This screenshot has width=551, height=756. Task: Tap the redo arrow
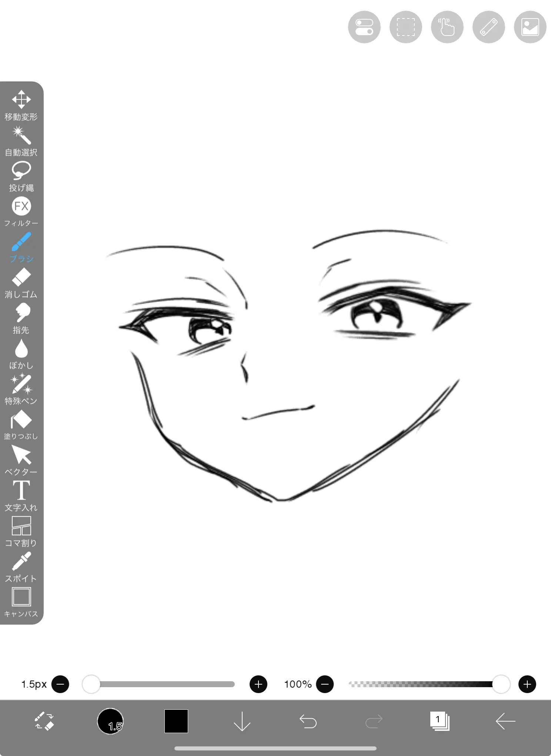374,721
